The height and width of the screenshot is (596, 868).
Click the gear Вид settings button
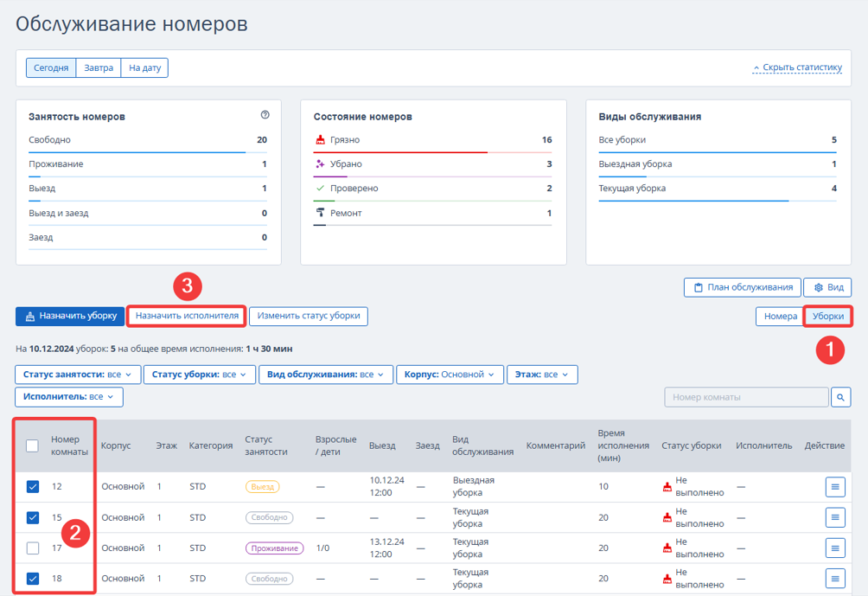point(827,287)
